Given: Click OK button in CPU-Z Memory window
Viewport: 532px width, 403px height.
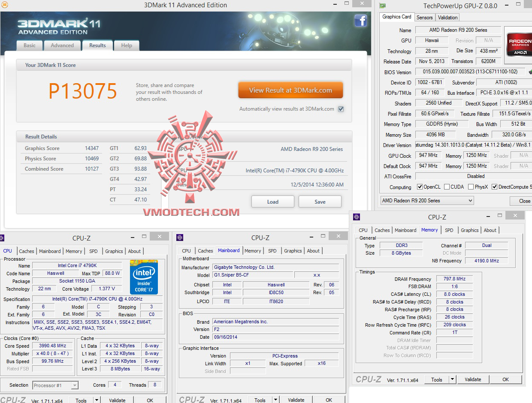Looking at the screenshot, I should [506, 379].
